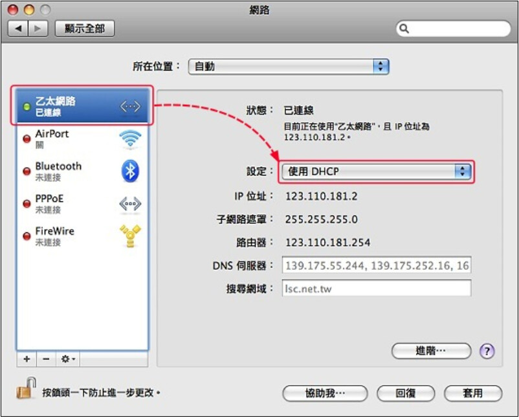Click the AirPort Wi-Fi icon

coord(130,138)
